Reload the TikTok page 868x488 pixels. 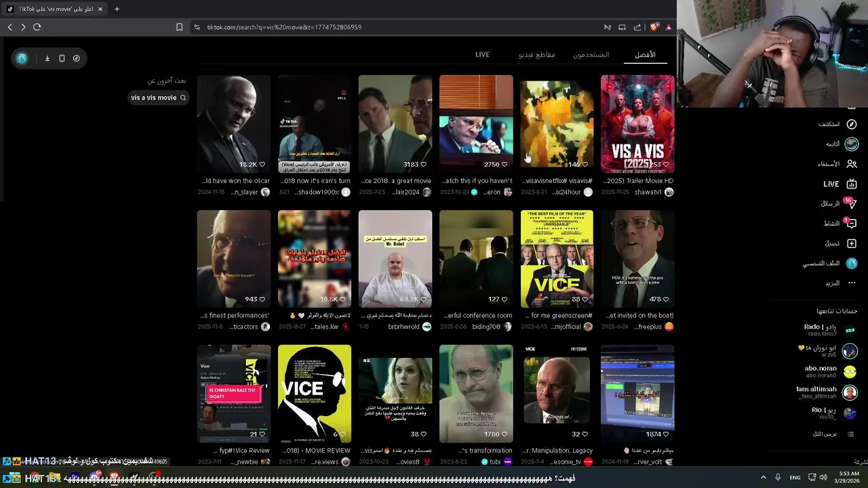tap(37, 27)
